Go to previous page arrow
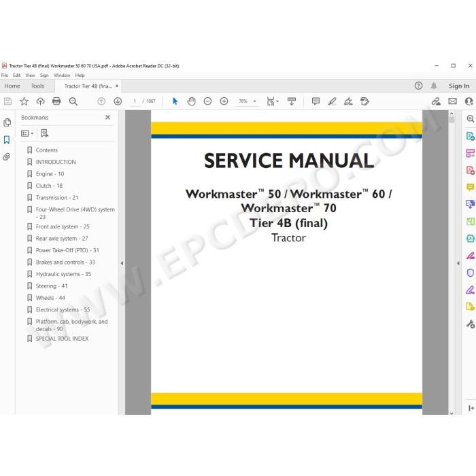476x476 pixels. (101, 101)
